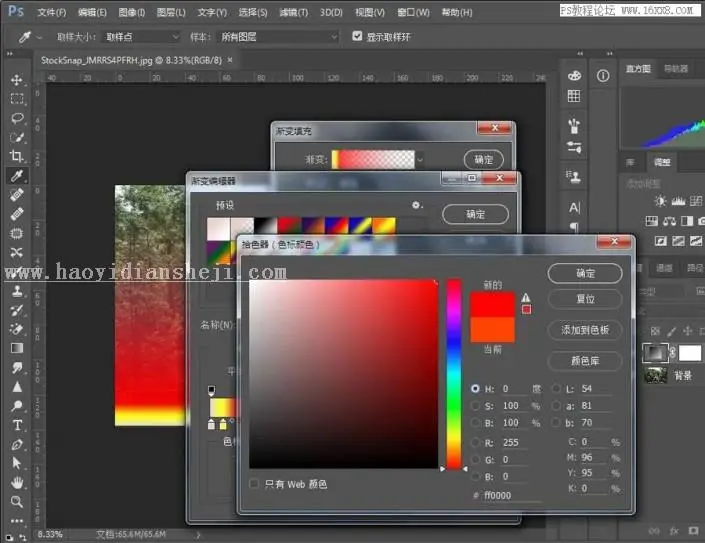Confirm color picker with OK button
Viewport: 705px width, 543px height.
[x=585, y=273]
